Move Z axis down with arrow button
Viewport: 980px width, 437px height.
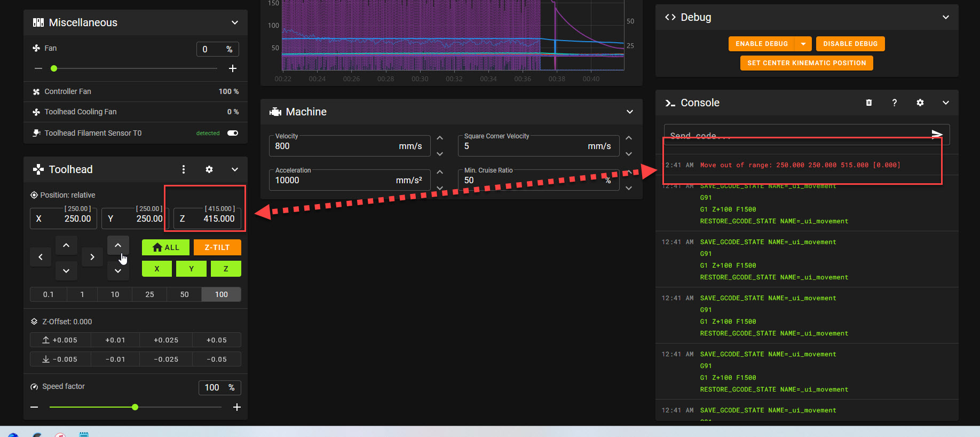[118, 271]
